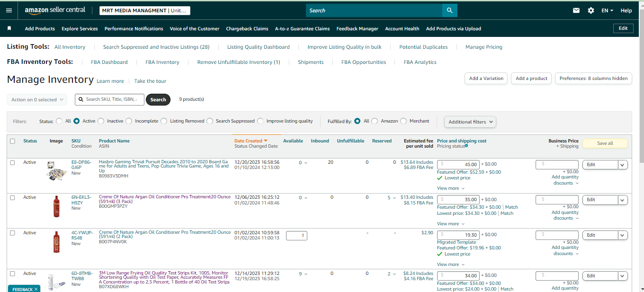Click the search magnifier button in header
This screenshot has height=292, width=644.
coord(449,10)
